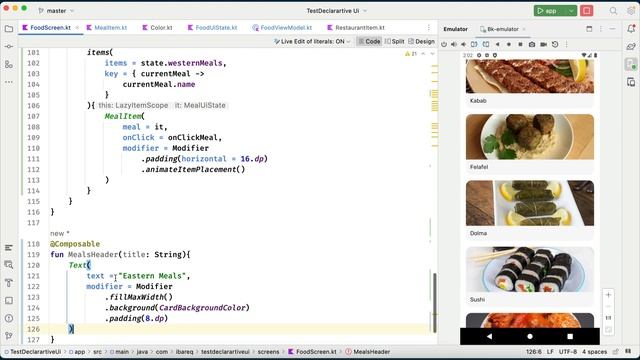Open the Commit tool window icon
Viewport: 640px width, 360px height.
(9, 47)
